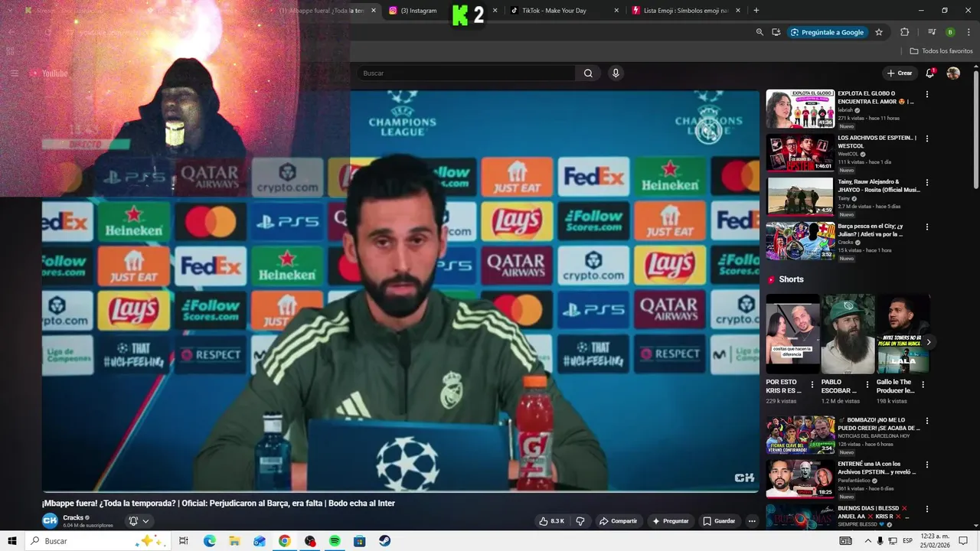
Task: Open Windows notification center icon
Action: pyautogui.click(x=963, y=541)
